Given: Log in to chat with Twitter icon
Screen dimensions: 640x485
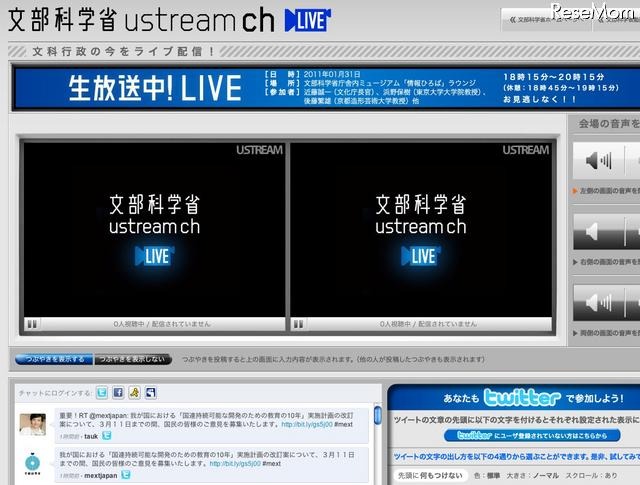Looking at the screenshot, I should (101, 393).
